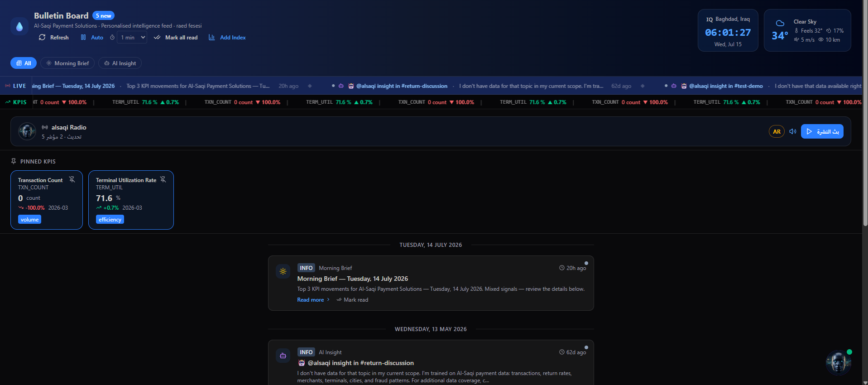Screen dimensions: 868x385
Task: Open the Transaction Count KPI card title
Action: [x=40, y=180]
